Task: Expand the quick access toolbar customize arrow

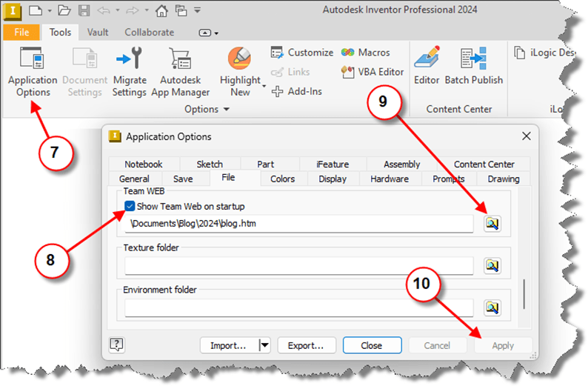Action: 198,10
